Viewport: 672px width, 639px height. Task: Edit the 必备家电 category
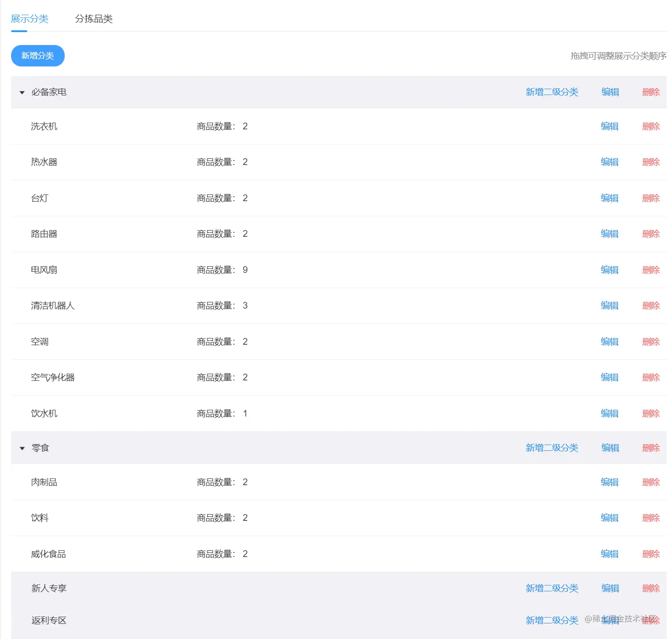[x=610, y=92]
